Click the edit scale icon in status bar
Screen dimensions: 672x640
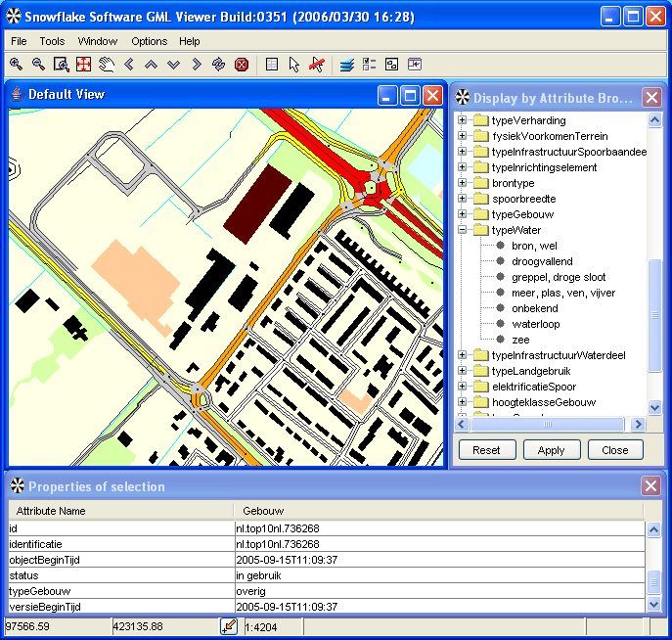pyautogui.click(x=229, y=626)
